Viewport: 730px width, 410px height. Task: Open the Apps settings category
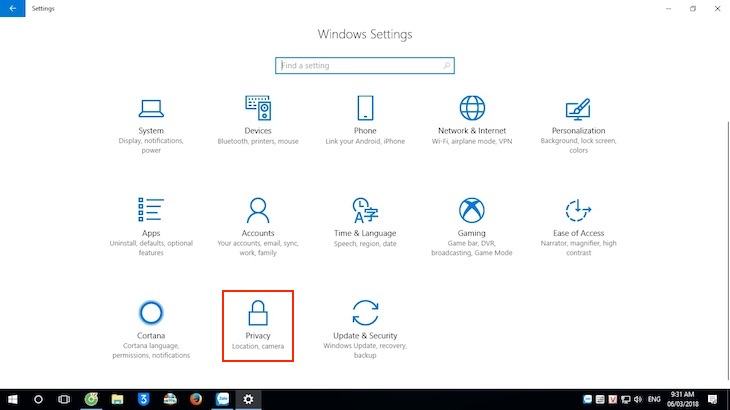pos(151,227)
